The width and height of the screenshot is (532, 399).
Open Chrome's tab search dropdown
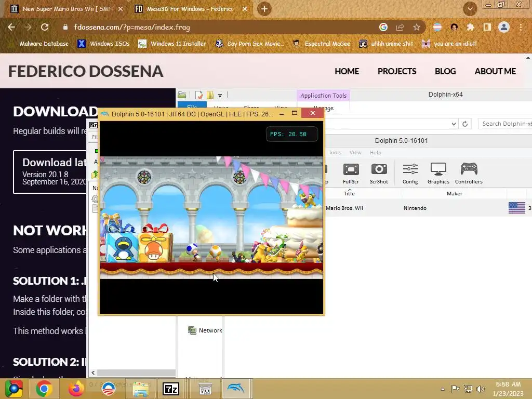coord(470,9)
